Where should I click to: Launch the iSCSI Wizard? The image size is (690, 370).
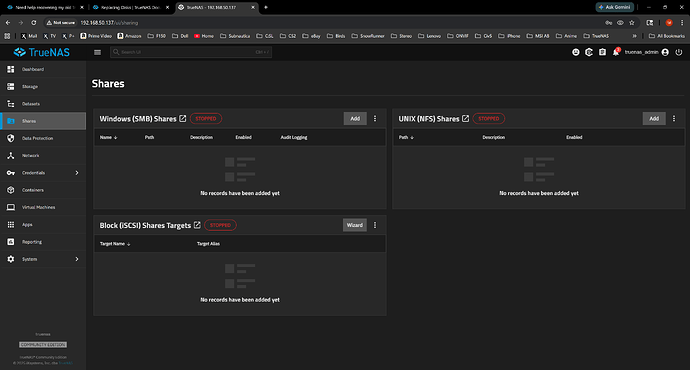coord(355,225)
